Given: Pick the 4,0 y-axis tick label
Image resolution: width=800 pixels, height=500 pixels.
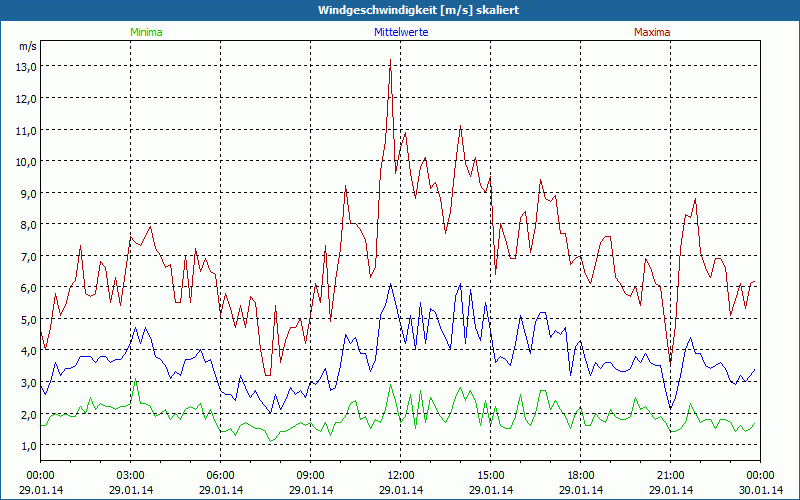Looking at the screenshot, I should tap(26, 351).
